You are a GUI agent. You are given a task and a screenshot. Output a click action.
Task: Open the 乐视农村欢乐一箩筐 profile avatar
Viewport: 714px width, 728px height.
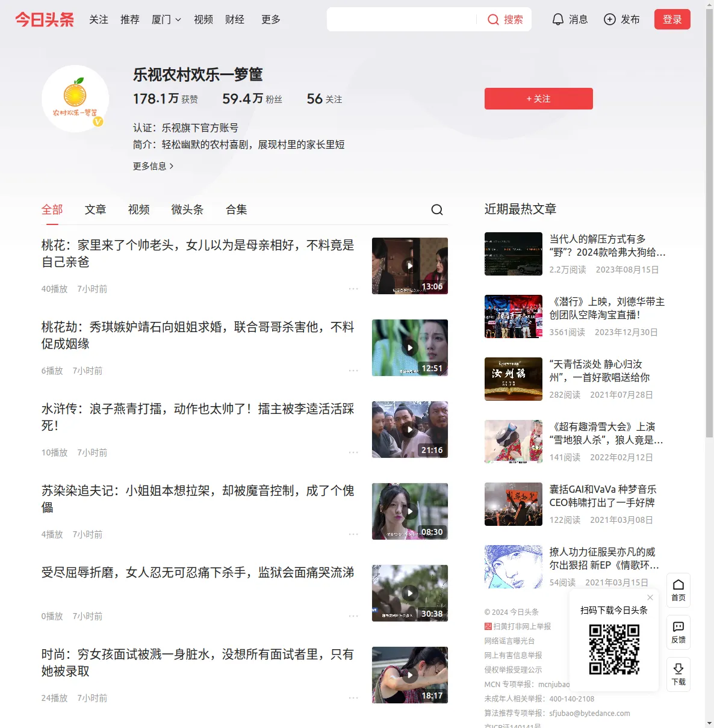click(75, 98)
